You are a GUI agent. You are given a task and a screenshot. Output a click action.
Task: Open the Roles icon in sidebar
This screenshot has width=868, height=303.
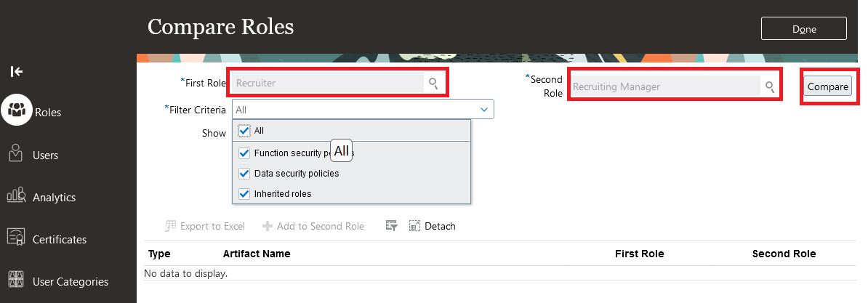click(x=17, y=110)
